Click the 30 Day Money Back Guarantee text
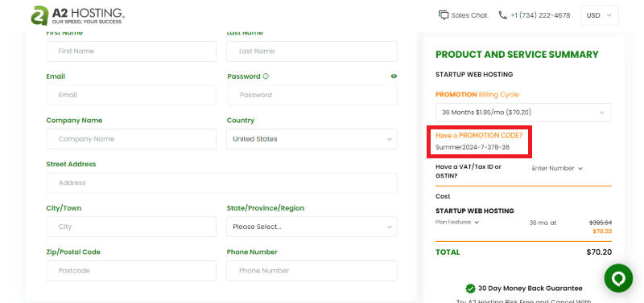 [x=530, y=289]
